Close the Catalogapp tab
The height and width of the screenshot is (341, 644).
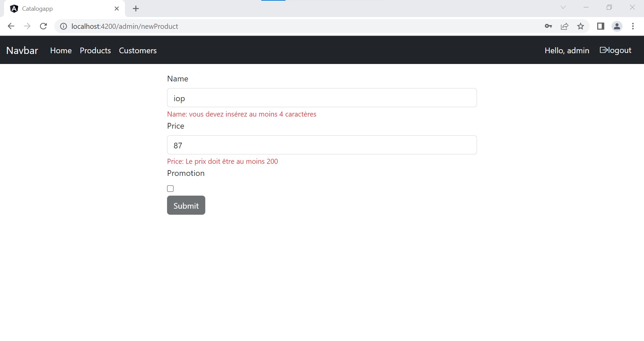point(117,9)
